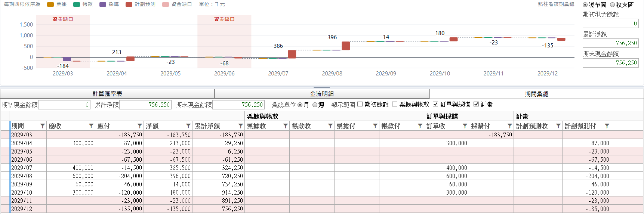Click the red 2029/07 chart bar labeled 386
The image size is (644, 214).
tap(292, 54)
